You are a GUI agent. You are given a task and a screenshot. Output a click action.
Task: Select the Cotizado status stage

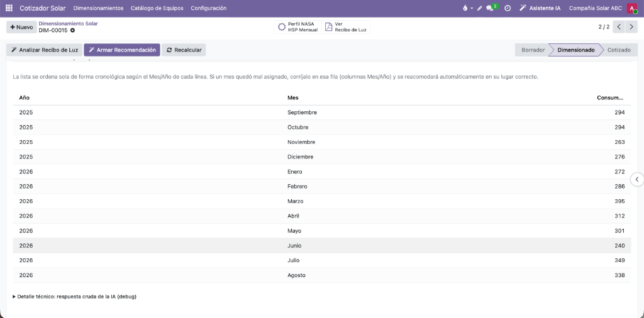(619, 50)
